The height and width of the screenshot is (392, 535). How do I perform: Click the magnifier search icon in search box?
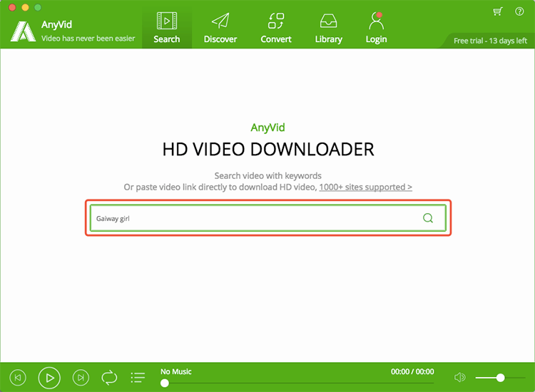pos(428,218)
